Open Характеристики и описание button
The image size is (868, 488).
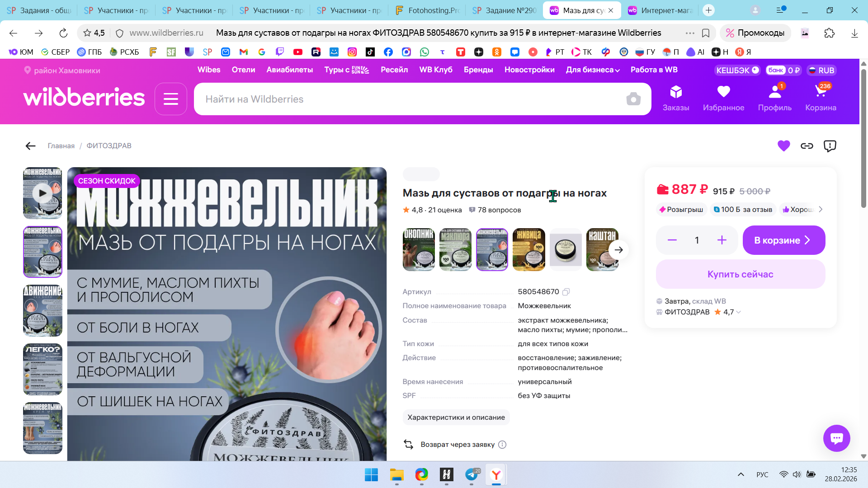click(456, 417)
